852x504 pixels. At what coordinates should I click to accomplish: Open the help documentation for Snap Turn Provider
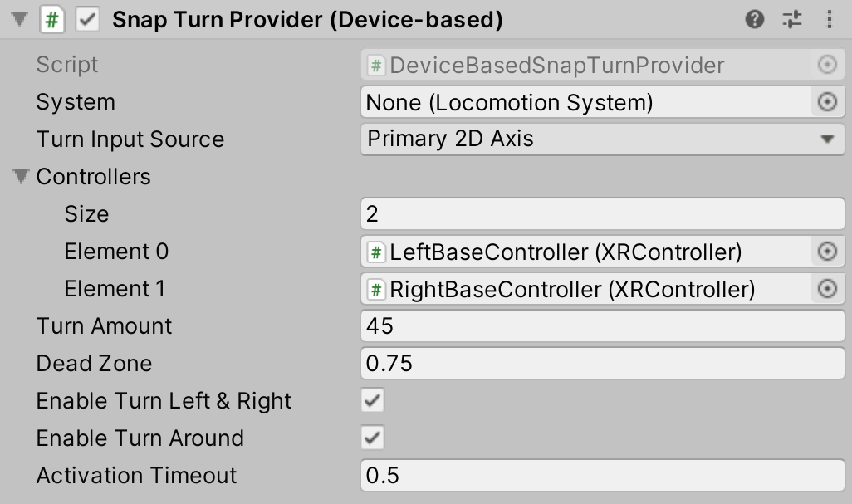754,18
